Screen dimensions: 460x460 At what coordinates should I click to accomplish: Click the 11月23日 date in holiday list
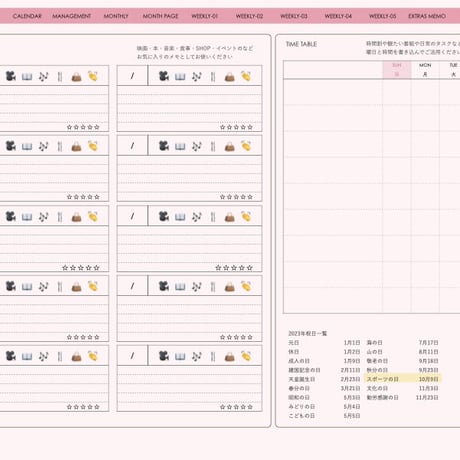(x=427, y=397)
